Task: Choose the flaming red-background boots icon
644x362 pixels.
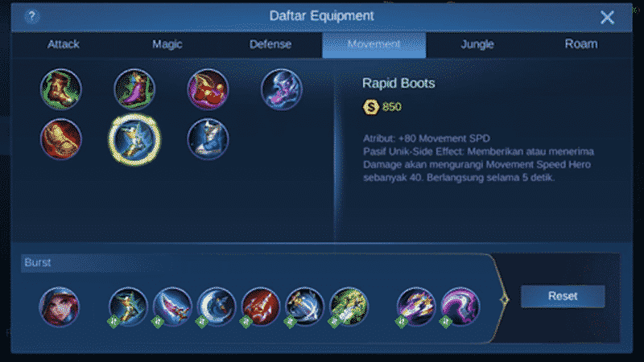Action: coord(61,139)
